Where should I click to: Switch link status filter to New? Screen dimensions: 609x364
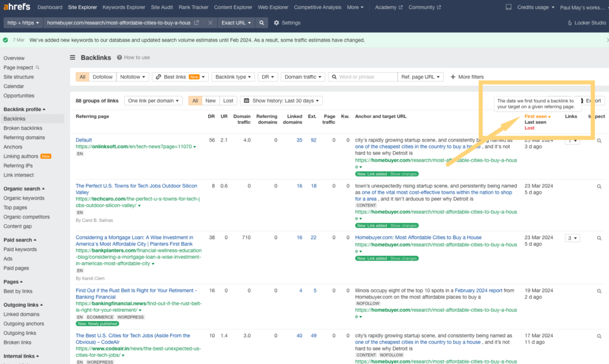point(211,101)
